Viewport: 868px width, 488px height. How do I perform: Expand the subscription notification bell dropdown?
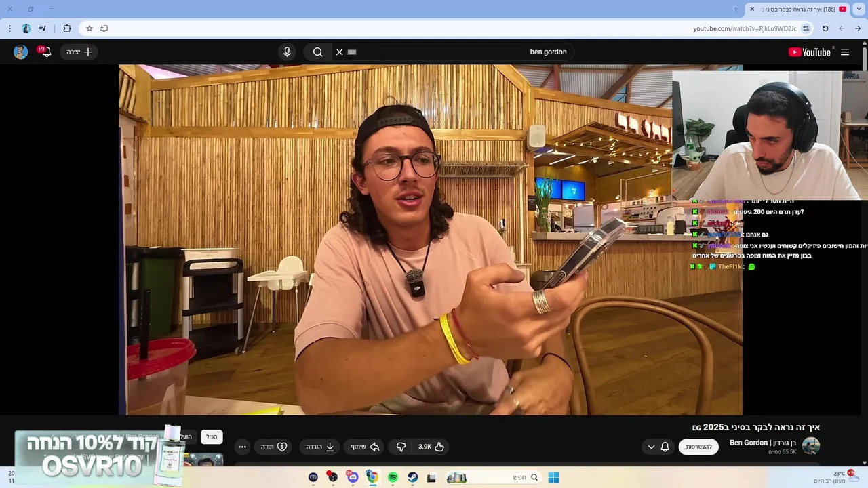(658, 447)
